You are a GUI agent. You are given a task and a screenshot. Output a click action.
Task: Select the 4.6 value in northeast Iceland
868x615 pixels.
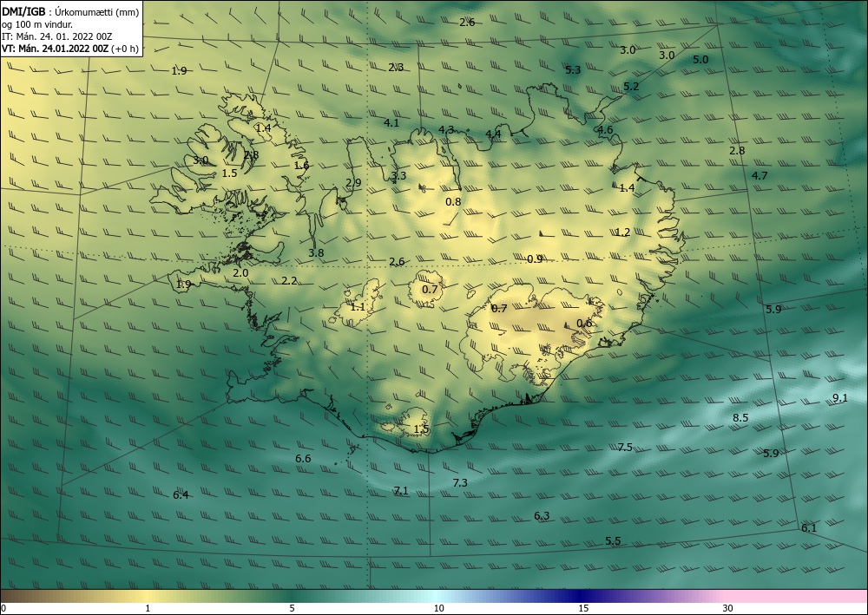coord(605,130)
